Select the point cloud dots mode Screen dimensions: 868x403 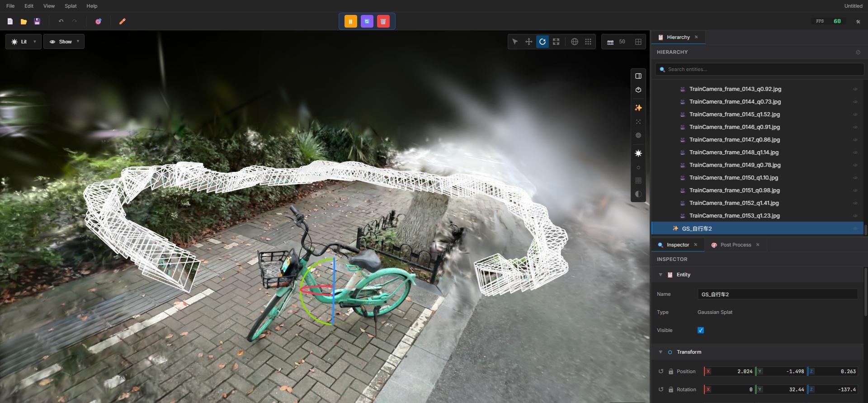[x=638, y=122]
